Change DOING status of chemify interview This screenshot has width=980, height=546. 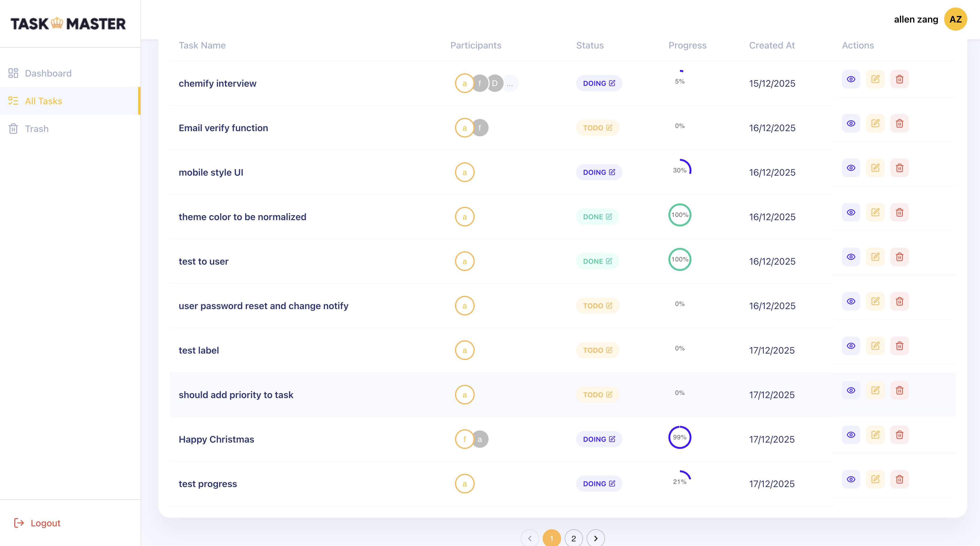click(599, 83)
